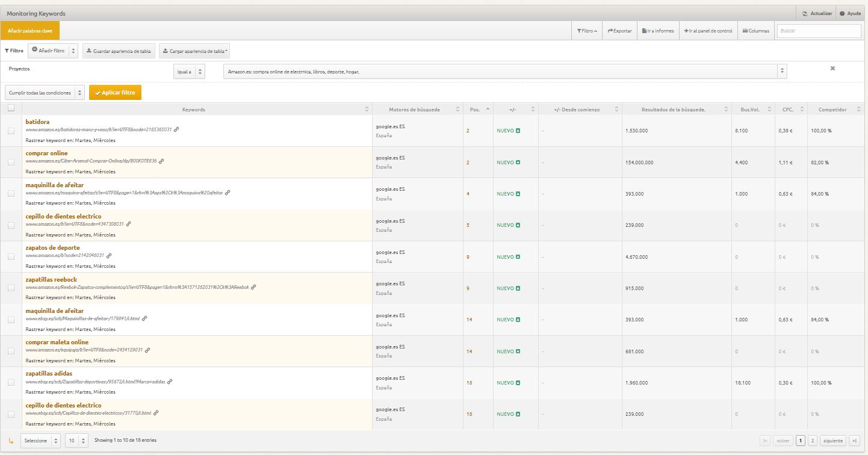The height and width of the screenshot is (455, 868).
Task: Open link icon beside amazon maquinilla de afeitar URL
Action: (228, 193)
